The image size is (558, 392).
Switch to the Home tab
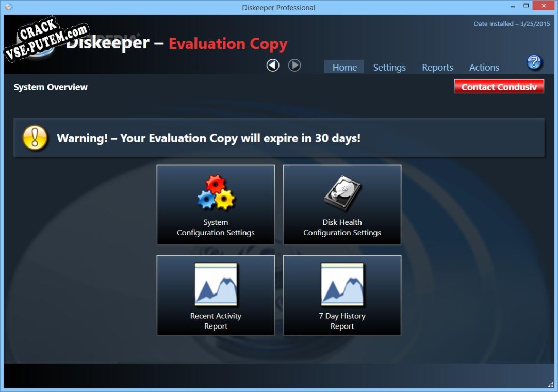pyautogui.click(x=344, y=67)
